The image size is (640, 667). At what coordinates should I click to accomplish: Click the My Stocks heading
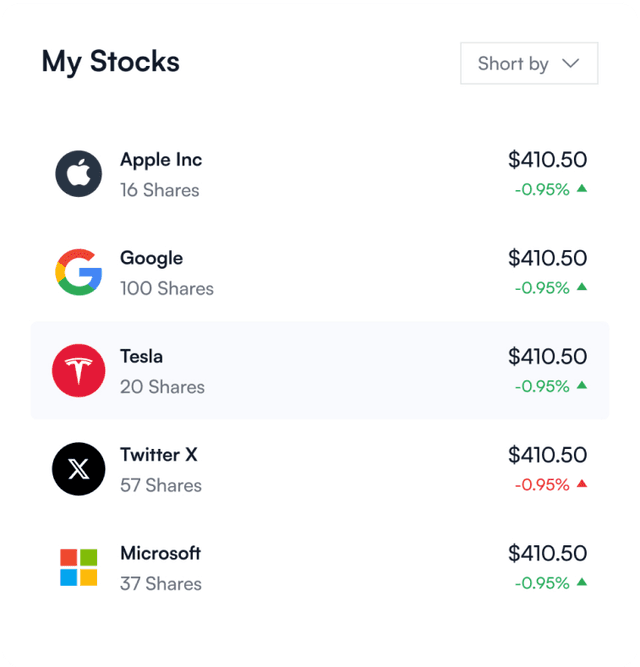(x=110, y=62)
